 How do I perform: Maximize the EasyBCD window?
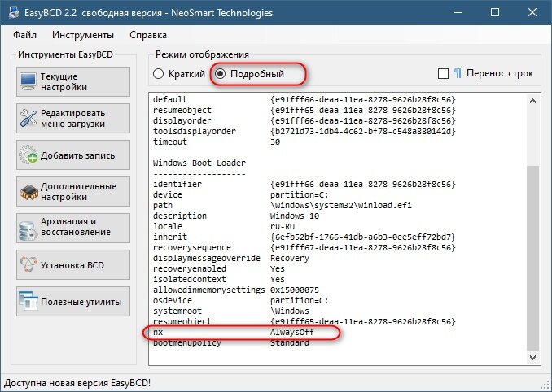coord(495,12)
